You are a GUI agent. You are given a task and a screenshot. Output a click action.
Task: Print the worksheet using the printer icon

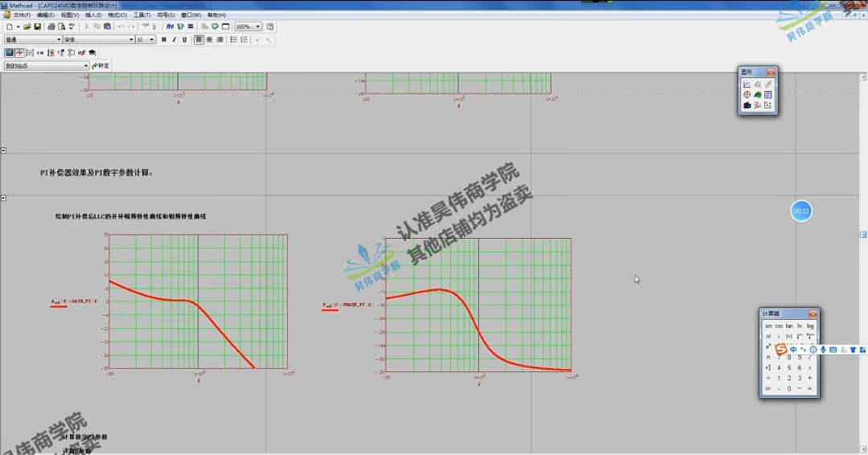(x=51, y=27)
